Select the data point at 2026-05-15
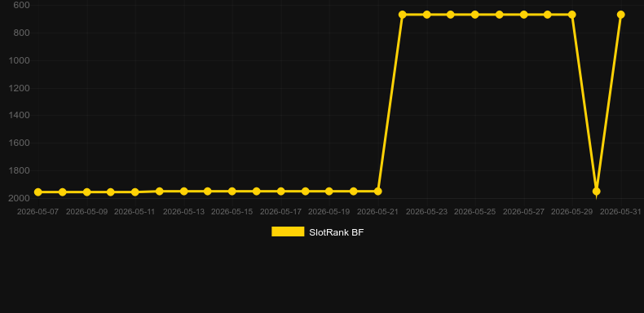This screenshot has height=313, width=644. click(232, 192)
